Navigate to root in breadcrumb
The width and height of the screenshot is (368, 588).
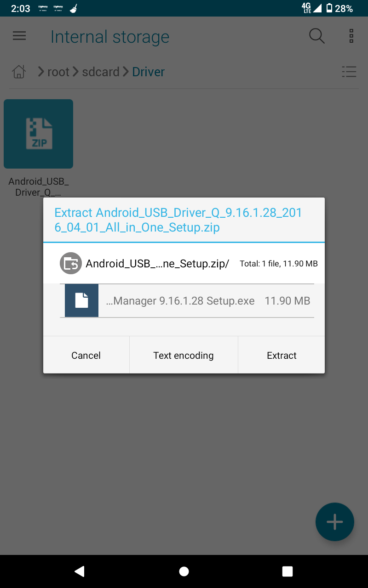(58, 72)
